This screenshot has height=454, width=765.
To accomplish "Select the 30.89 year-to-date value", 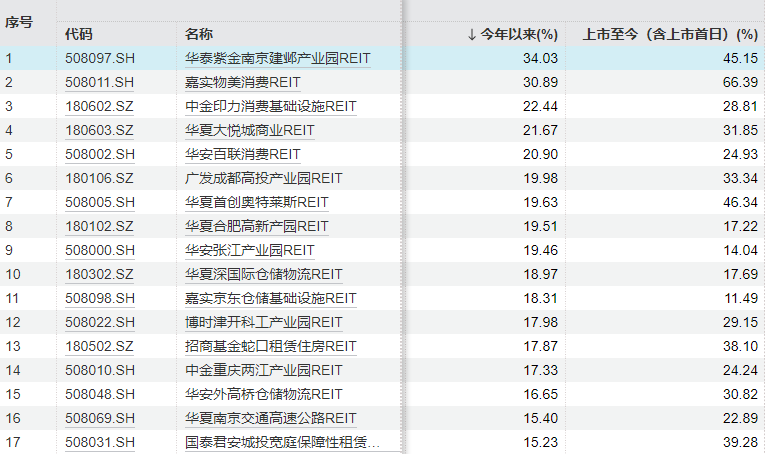I will point(540,82).
